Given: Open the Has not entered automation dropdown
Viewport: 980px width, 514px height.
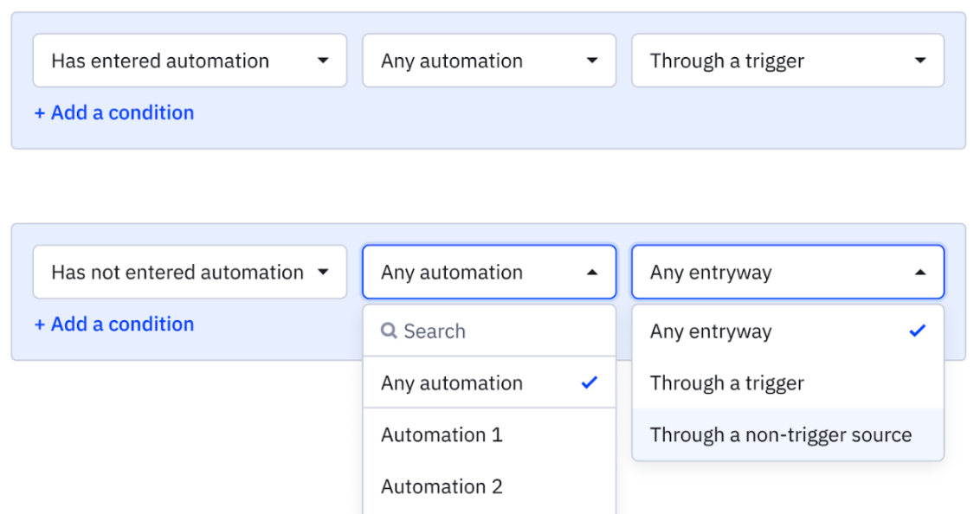Looking at the screenshot, I should pos(190,272).
